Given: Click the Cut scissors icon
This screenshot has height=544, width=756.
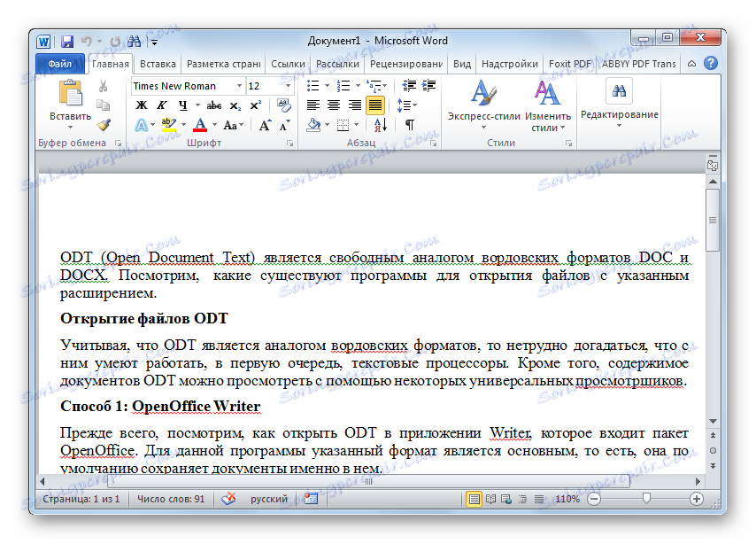Looking at the screenshot, I should coord(103,86).
